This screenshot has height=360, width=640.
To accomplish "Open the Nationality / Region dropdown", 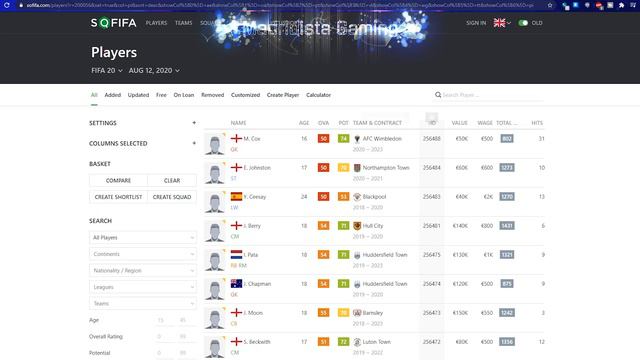I will (x=143, y=271).
